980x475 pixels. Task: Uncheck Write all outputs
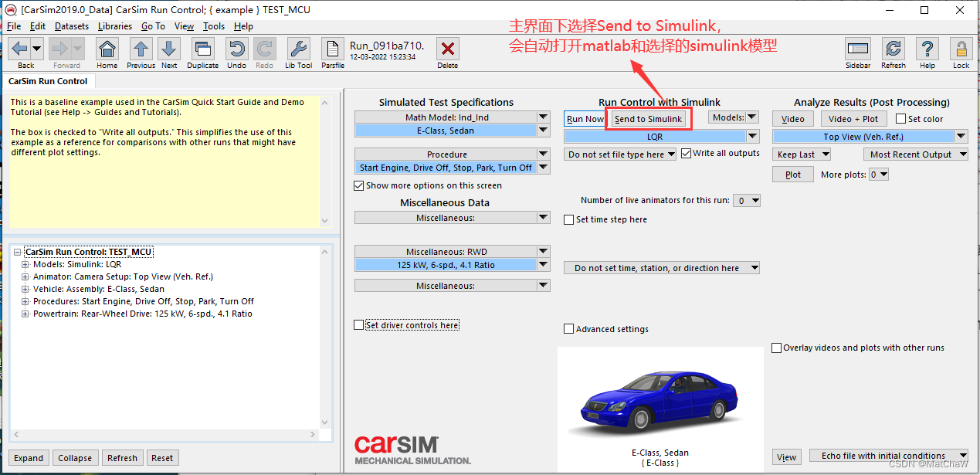pyautogui.click(x=686, y=152)
